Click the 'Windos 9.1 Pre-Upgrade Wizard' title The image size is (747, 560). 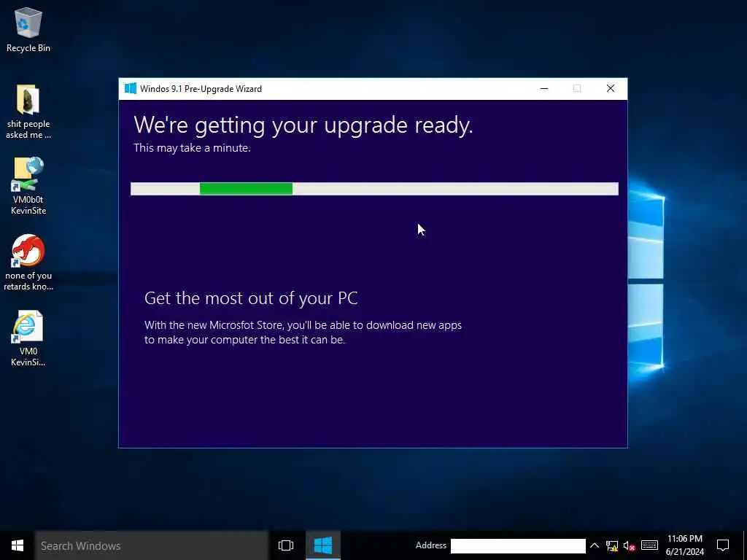201,89
